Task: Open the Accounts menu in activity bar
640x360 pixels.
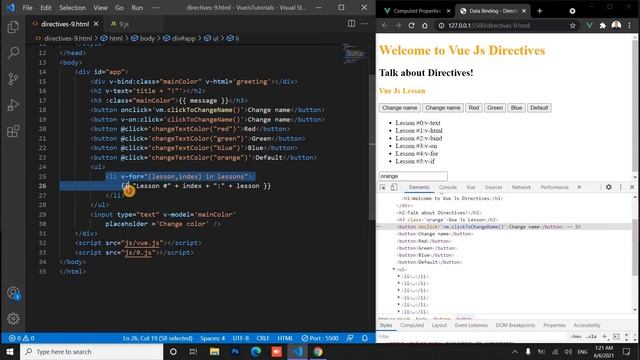Action: click(13, 293)
